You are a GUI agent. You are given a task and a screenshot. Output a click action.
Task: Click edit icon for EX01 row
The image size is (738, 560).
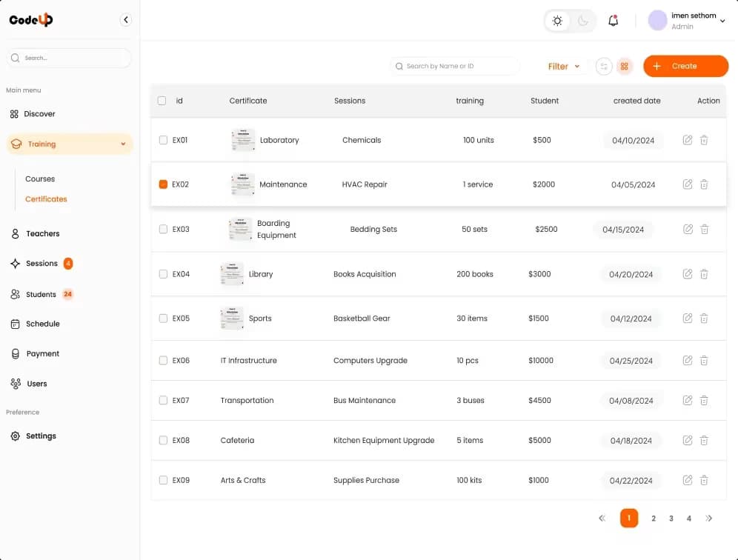click(688, 140)
